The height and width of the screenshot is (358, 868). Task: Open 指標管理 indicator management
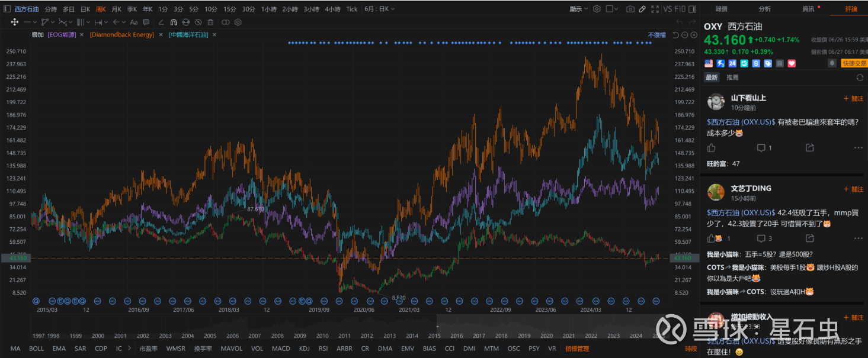(x=577, y=349)
